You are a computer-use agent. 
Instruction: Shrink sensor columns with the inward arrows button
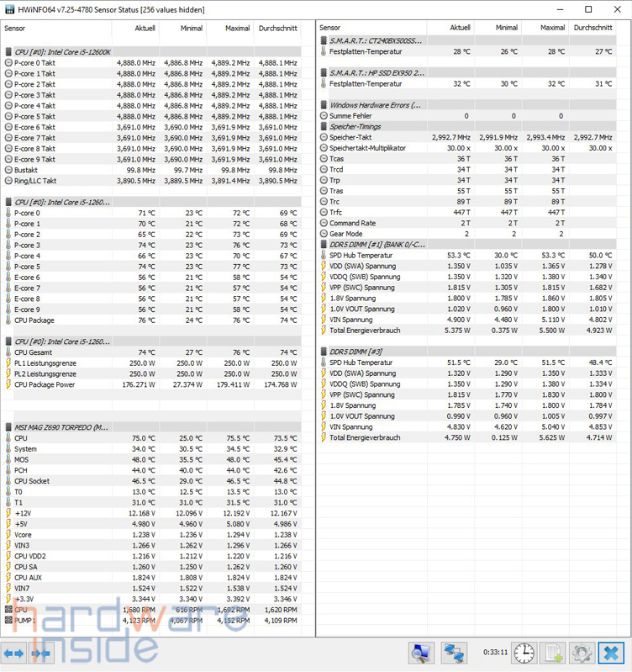[41, 653]
